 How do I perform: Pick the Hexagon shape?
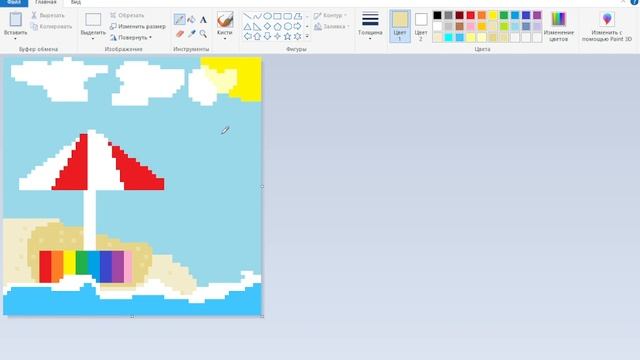point(288,27)
